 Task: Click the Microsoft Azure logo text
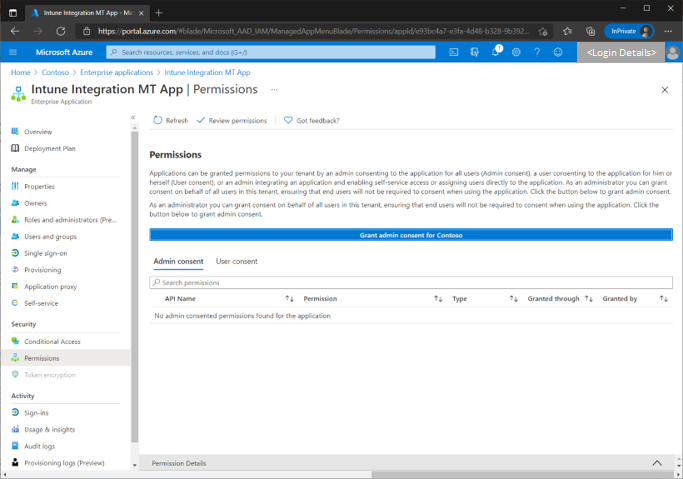[64, 52]
